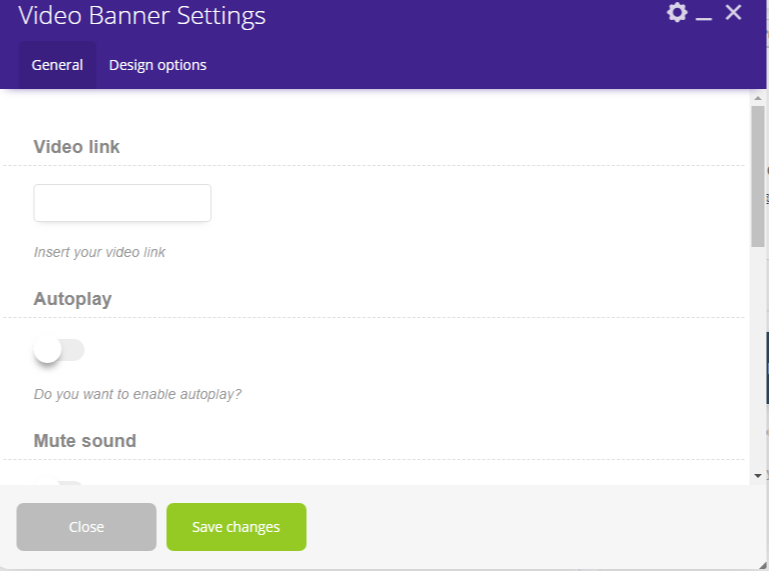769x571 pixels.
Task: Click the green Save changes button
Action: point(236,527)
